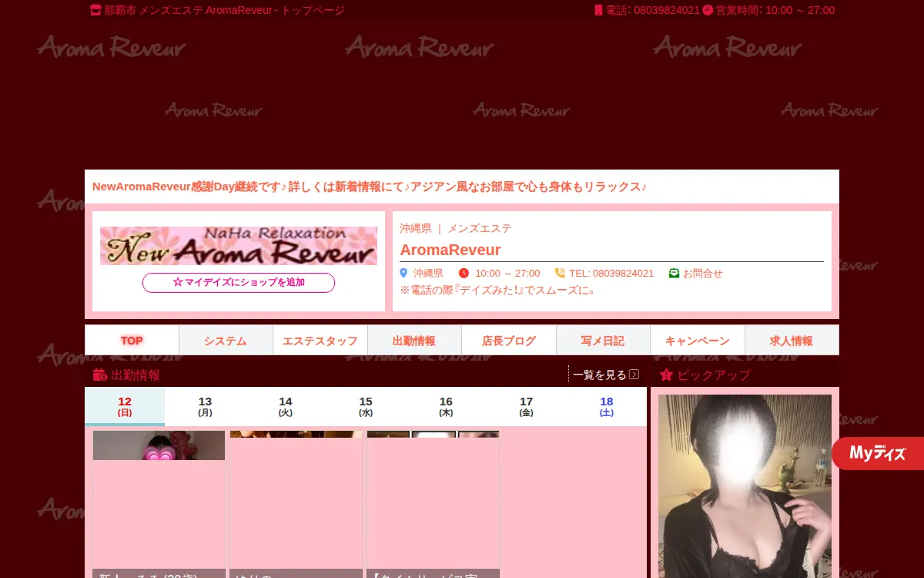The width and height of the screenshot is (924, 578).
Task: Click the AromaReveur shop name heading
Action: click(450, 250)
